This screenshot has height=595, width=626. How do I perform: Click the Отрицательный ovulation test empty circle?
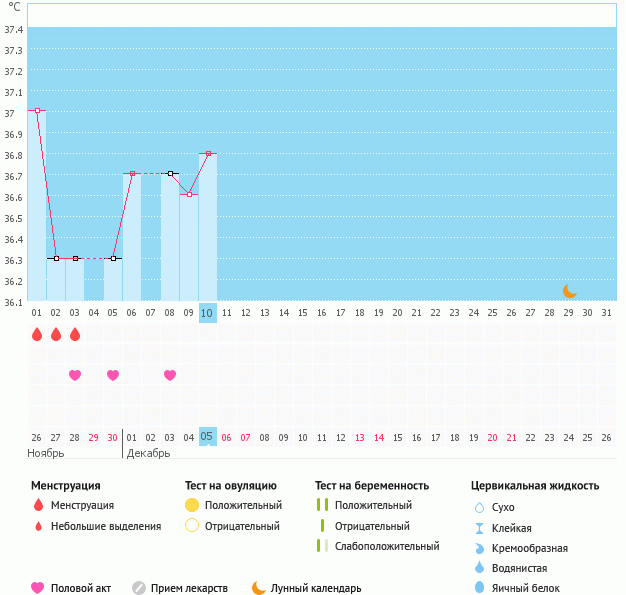point(192,526)
